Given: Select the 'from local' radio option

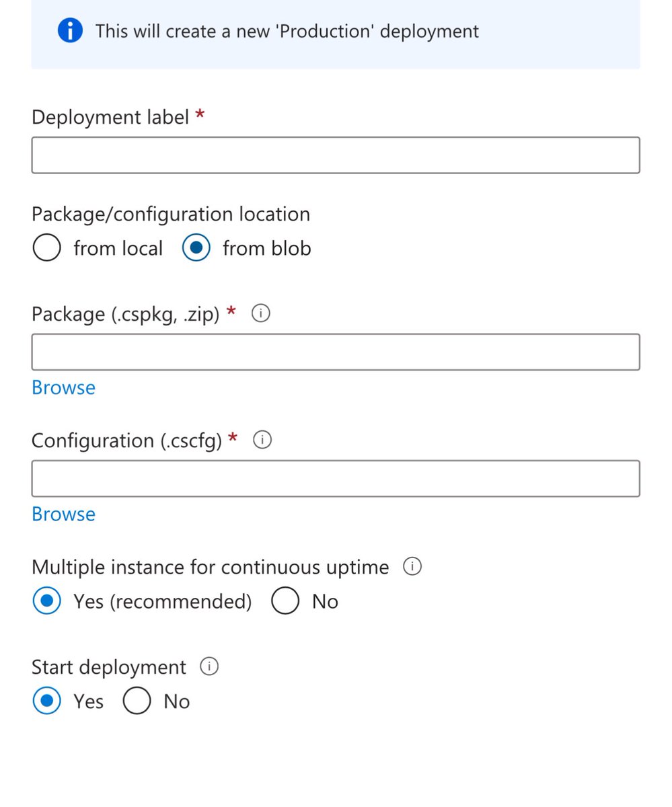Looking at the screenshot, I should coord(46,248).
